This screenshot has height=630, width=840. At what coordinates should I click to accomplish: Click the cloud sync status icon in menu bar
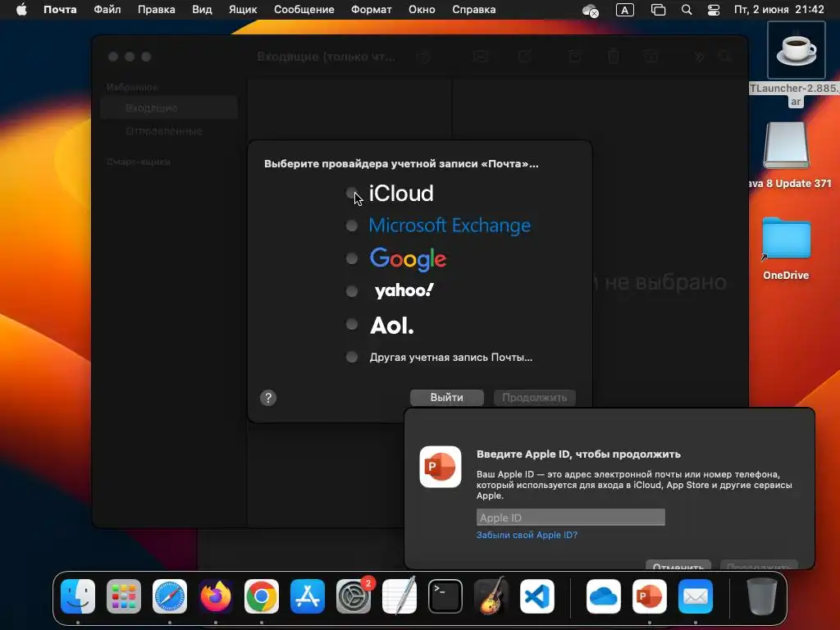tap(590, 10)
